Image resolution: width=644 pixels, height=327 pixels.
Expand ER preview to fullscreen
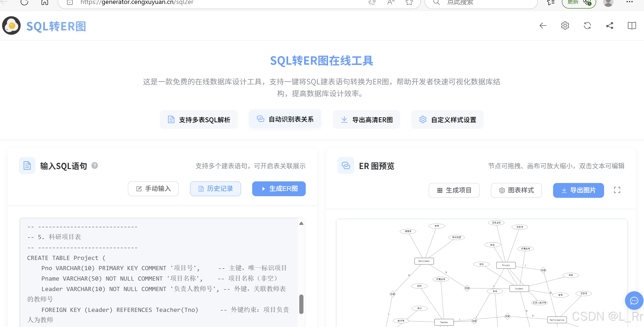pos(617,190)
